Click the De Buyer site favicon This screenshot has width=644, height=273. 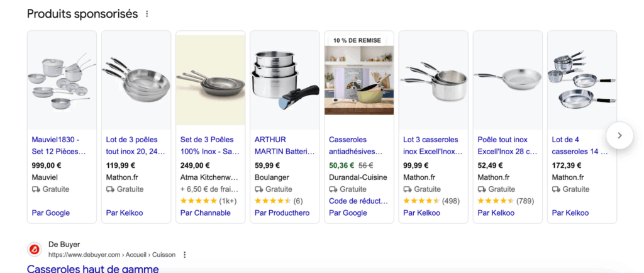35,249
